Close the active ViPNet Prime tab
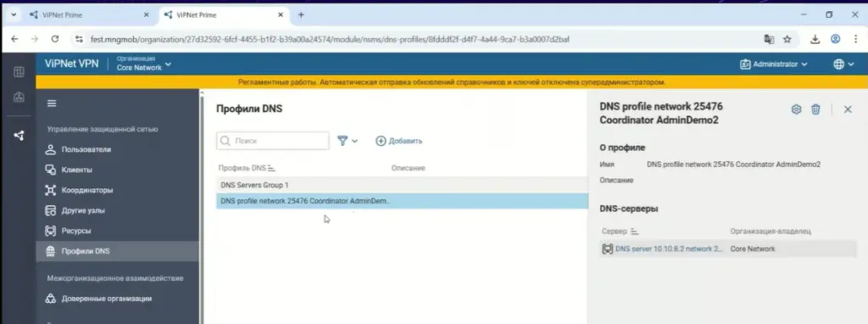The width and height of the screenshot is (868, 324). tap(281, 15)
